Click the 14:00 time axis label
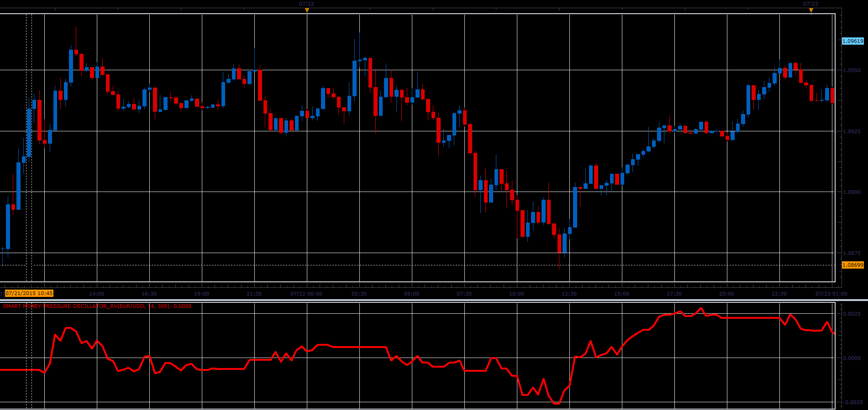 click(x=97, y=294)
